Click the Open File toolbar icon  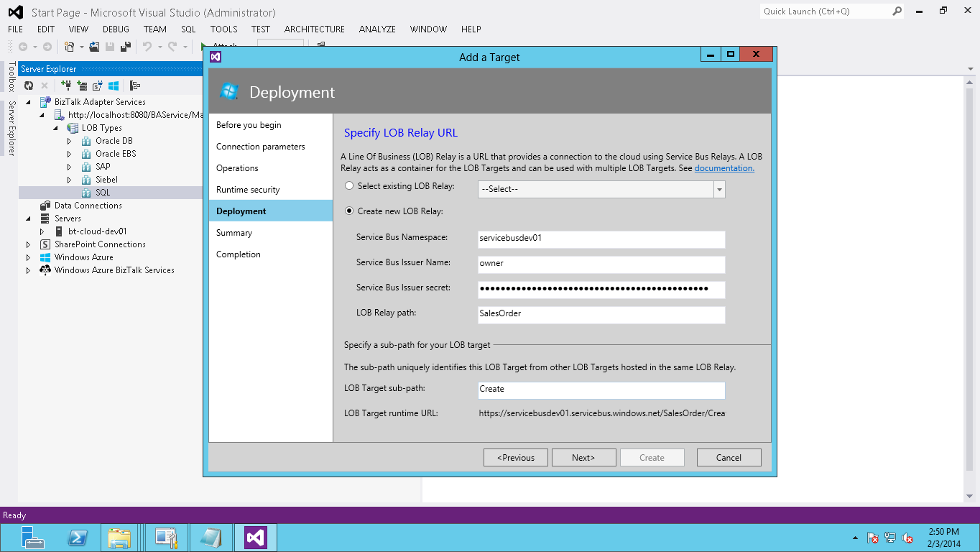click(x=94, y=47)
